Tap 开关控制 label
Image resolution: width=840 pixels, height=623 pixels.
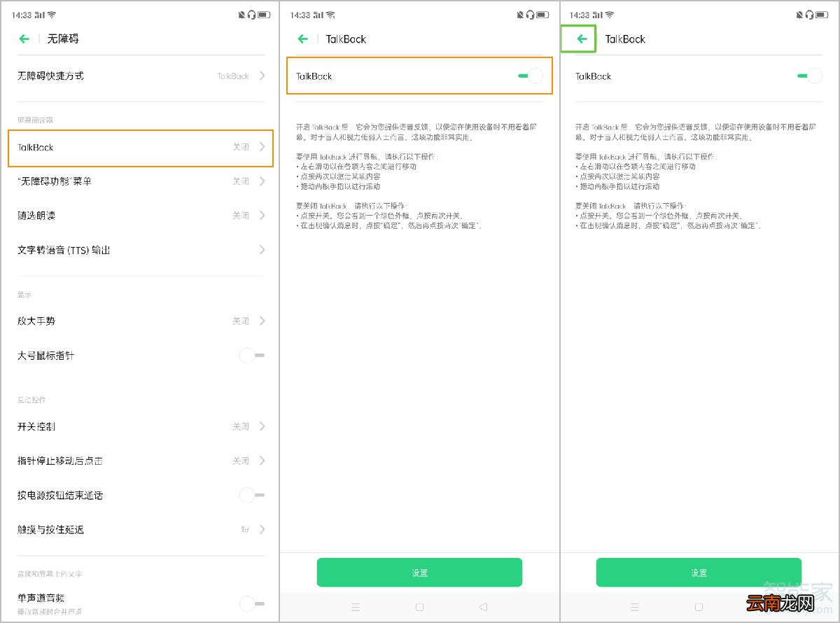[x=36, y=426]
